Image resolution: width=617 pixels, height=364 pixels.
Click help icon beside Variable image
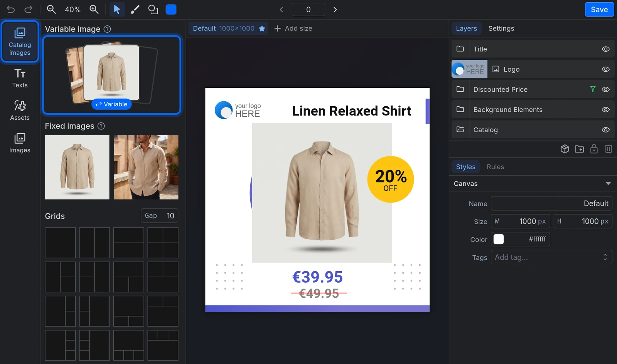coord(108,29)
